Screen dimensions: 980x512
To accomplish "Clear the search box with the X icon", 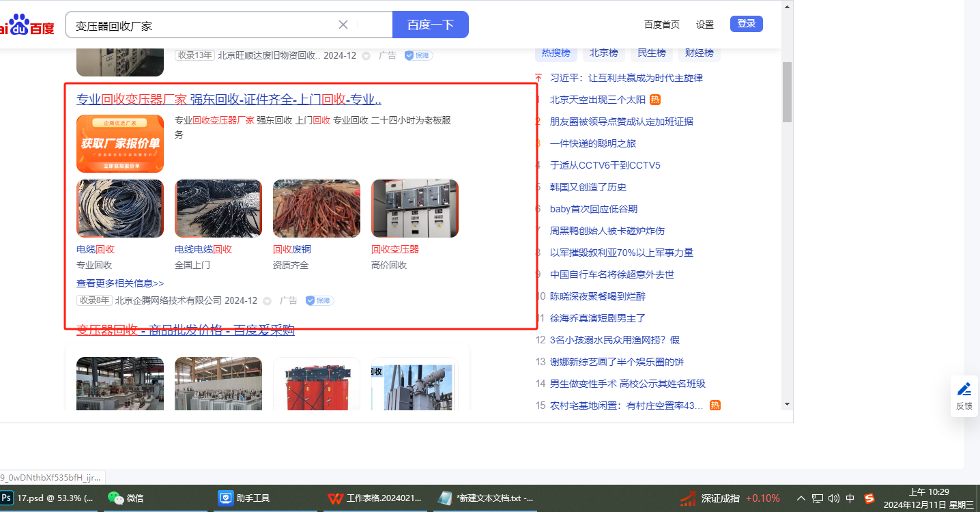I will [343, 25].
